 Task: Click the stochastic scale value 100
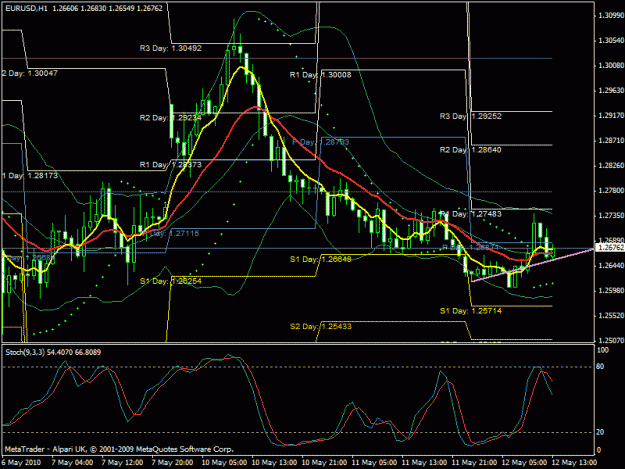pyautogui.click(x=603, y=350)
